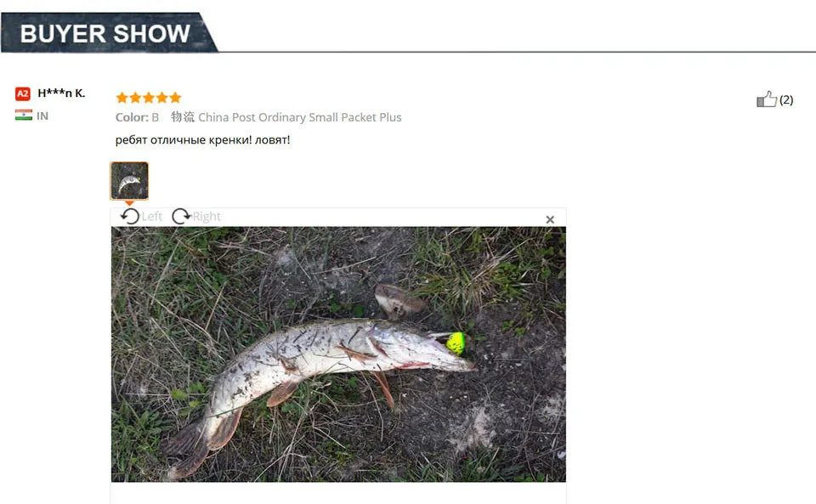Click the yellow lure in the photo

456,343
